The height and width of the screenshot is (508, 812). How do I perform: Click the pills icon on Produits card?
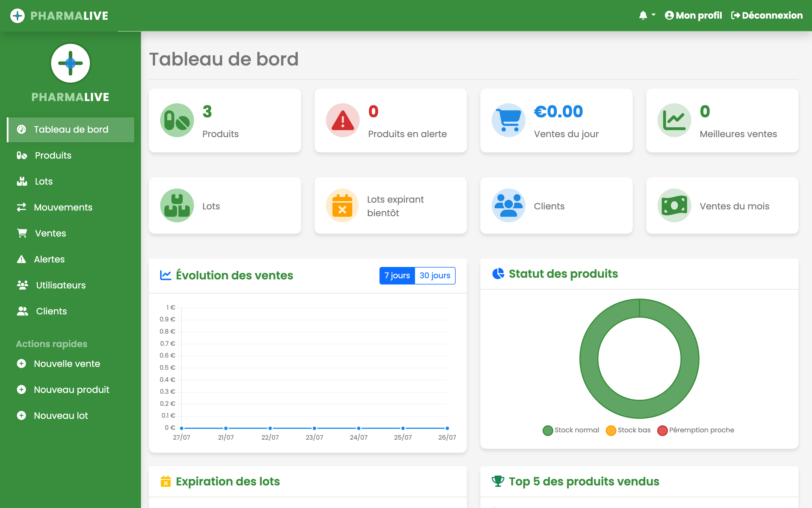177,120
